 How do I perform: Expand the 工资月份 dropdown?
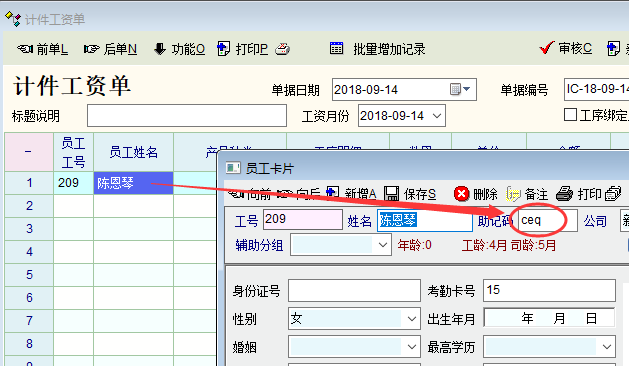click(x=437, y=116)
